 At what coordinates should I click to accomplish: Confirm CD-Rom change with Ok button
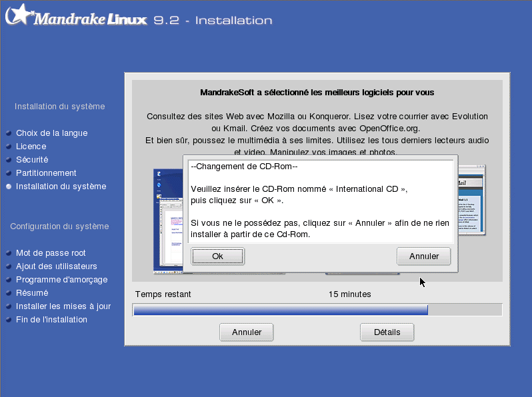[x=217, y=256]
